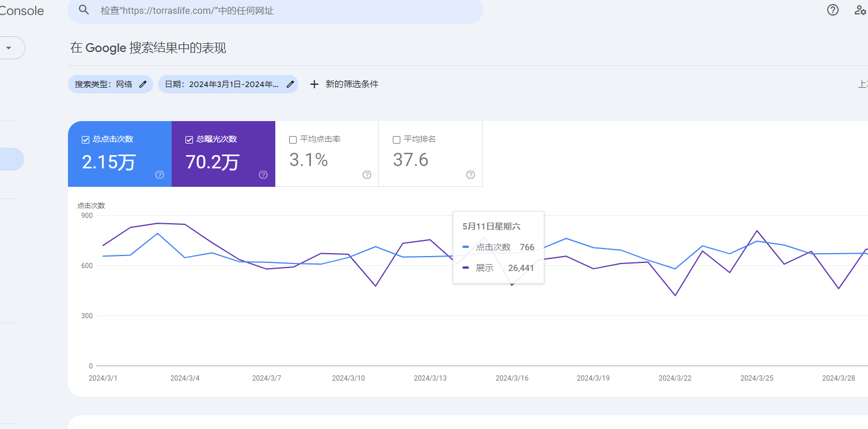Click the 5月11日星期六 tooltip header
Screen dimensions: 868x429
(x=492, y=227)
